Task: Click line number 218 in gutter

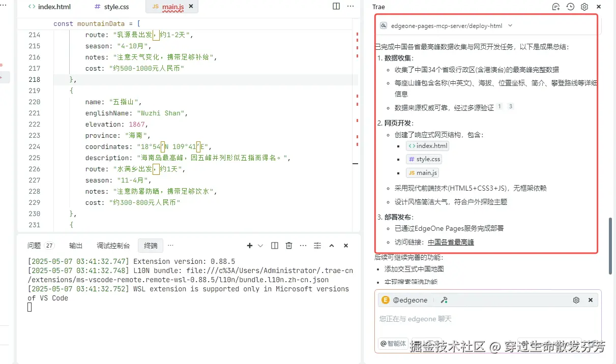Action: click(x=35, y=80)
